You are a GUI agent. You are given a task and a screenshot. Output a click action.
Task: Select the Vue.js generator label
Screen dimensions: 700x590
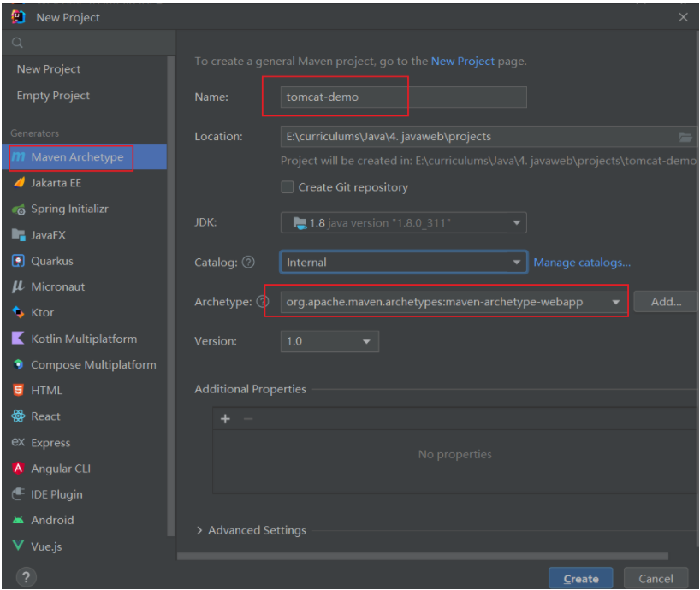click(x=46, y=546)
